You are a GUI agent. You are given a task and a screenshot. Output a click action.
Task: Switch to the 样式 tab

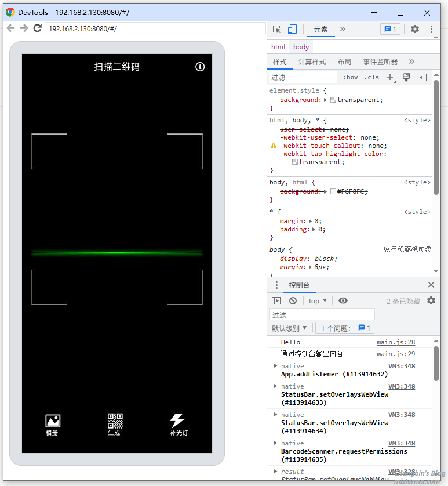coord(279,61)
